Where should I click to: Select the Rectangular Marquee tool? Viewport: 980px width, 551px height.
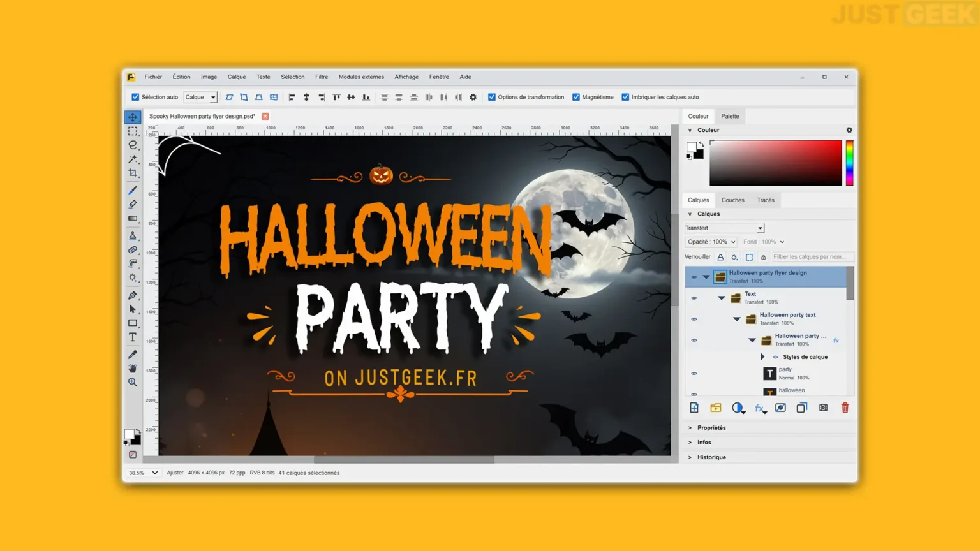click(x=133, y=131)
